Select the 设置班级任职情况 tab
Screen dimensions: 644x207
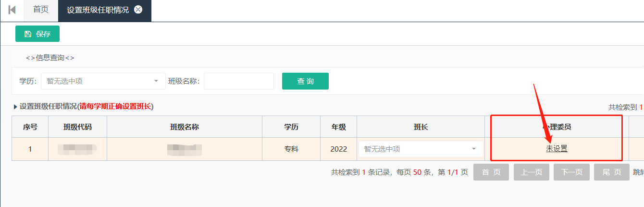point(98,10)
